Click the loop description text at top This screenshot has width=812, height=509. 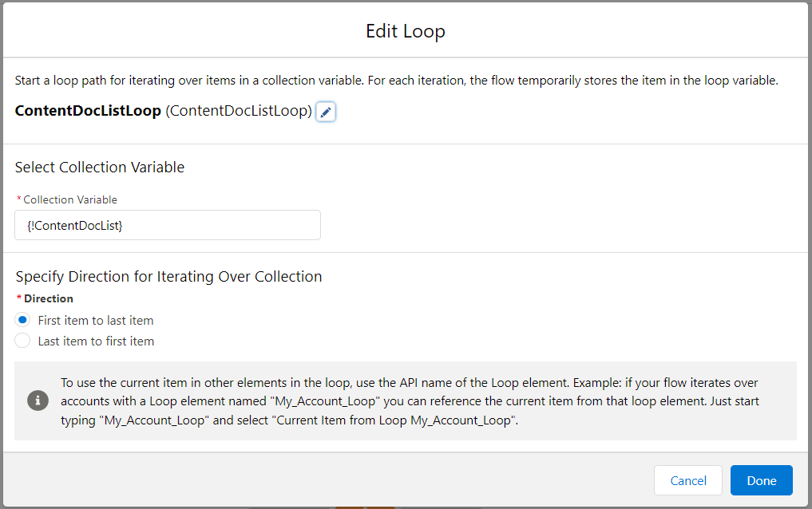coord(397,81)
